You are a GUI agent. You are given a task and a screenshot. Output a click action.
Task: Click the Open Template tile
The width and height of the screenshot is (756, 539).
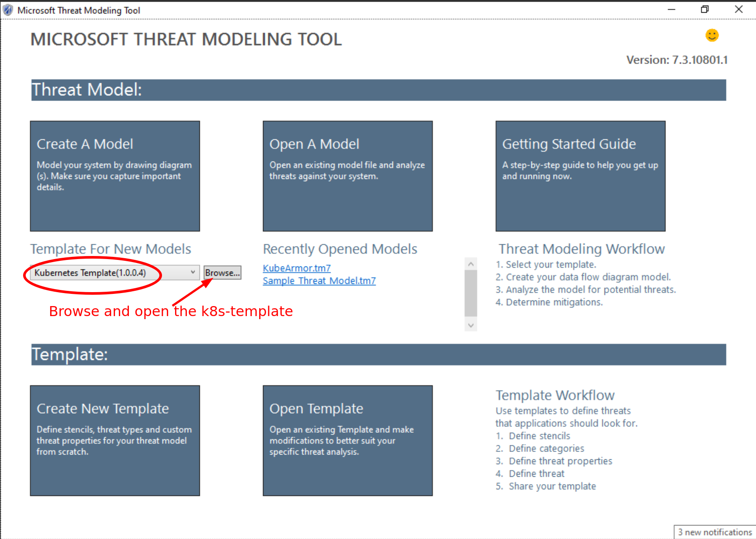click(348, 441)
